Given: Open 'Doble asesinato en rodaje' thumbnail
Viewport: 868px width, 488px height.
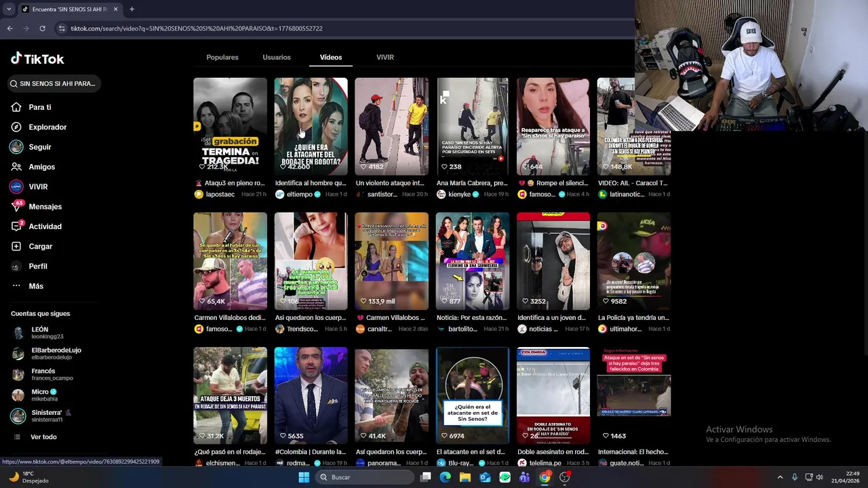Looking at the screenshot, I should coord(553,396).
